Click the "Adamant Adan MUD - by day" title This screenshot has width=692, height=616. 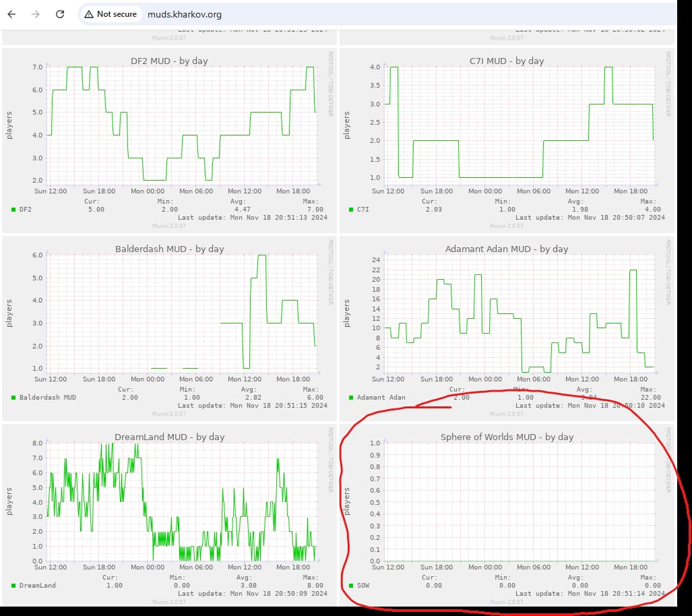point(507,249)
